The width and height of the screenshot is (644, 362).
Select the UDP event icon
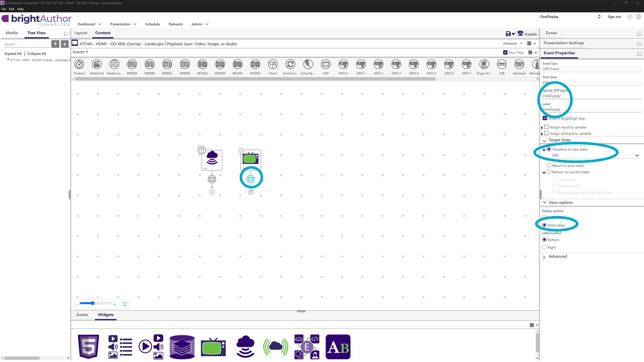pyautogui.click(x=326, y=65)
